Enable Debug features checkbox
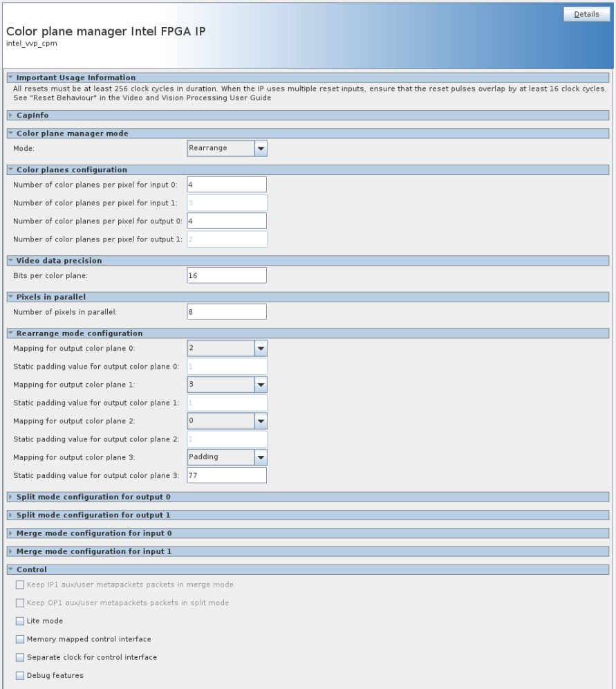This screenshot has width=616, height=689. pyautogui.click(x=20, y=675)
